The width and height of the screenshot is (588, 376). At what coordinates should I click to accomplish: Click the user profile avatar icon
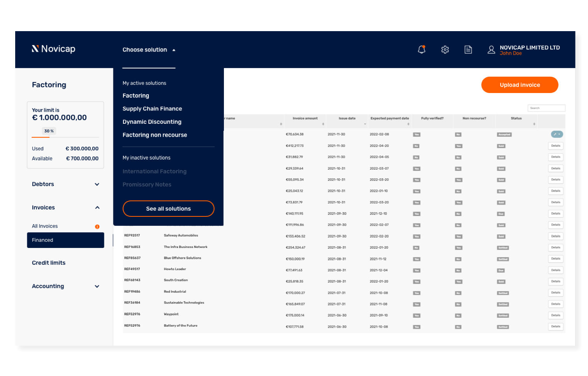pyautogui.click(x=491, y=49)
